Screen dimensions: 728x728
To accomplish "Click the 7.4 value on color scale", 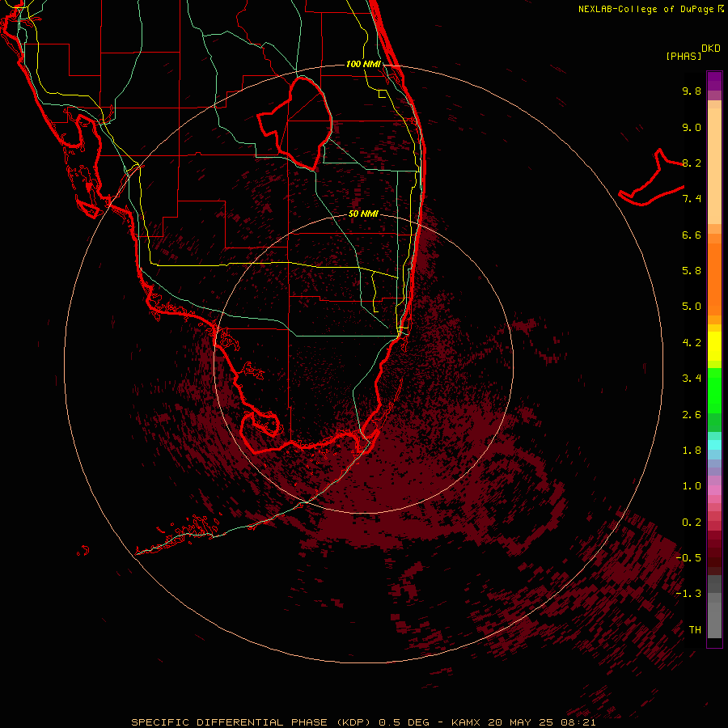I will [x=692, y=199].
